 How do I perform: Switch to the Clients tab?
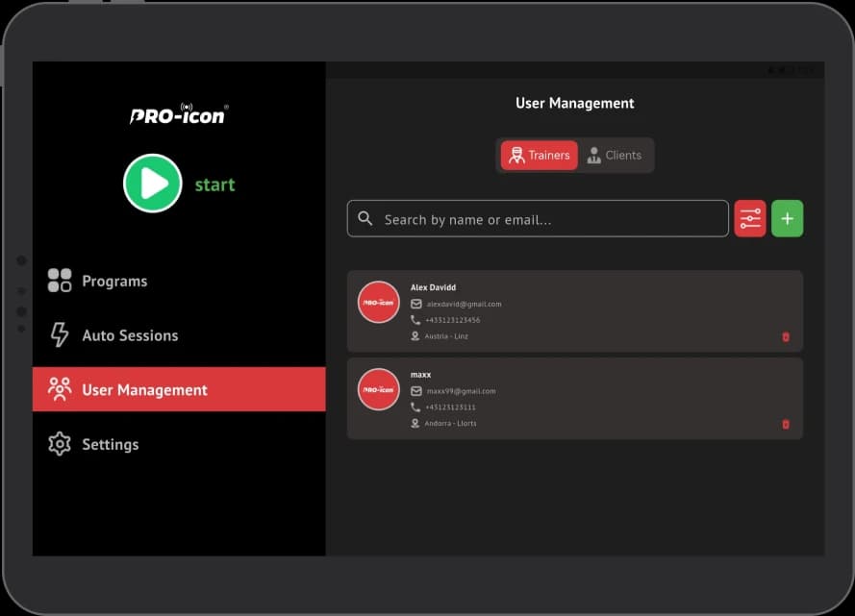615,156
